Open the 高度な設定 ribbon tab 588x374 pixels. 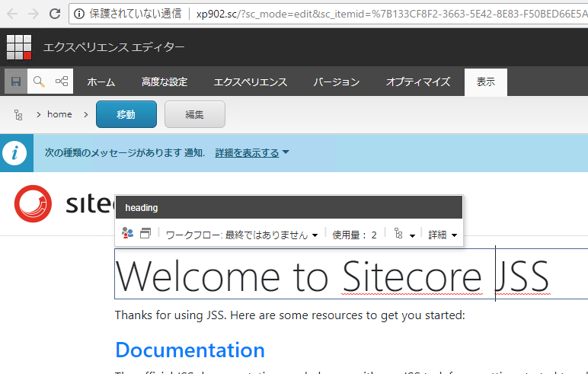[x=165, y=82]
